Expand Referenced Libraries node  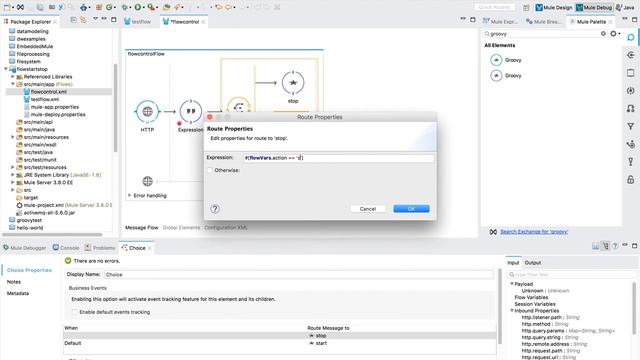pos(13,76)
